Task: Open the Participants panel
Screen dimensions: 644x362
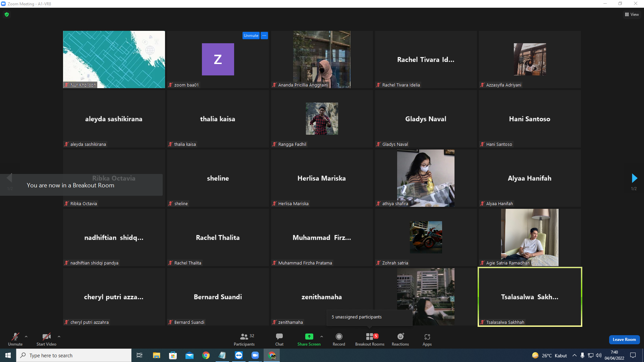Action: [244, 339]
